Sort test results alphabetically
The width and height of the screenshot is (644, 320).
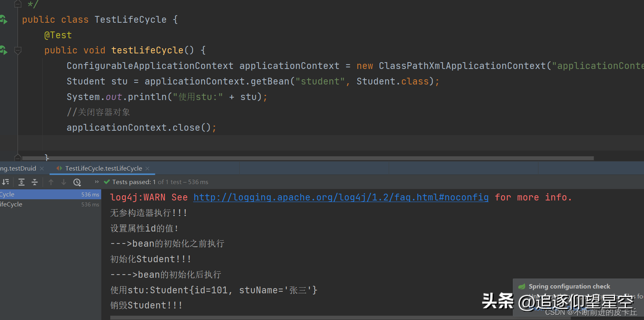pyautogui.click(x=6, y=182)
